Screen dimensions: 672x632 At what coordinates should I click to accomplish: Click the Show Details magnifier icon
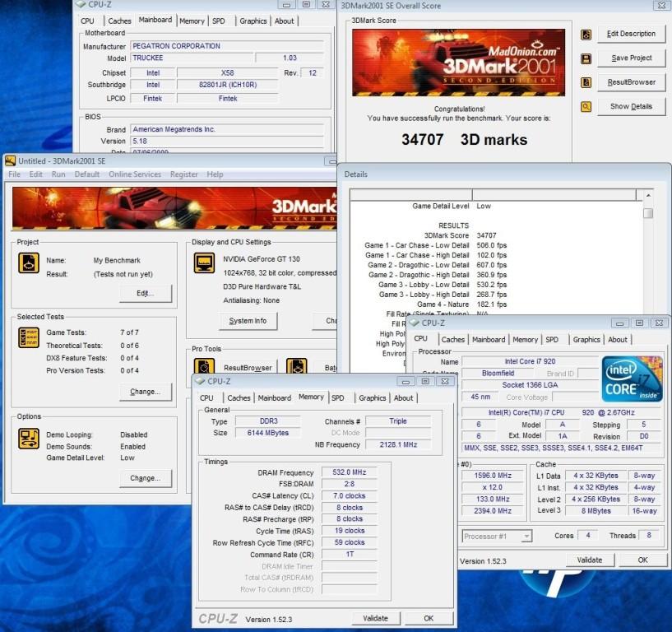pos(586,106)
